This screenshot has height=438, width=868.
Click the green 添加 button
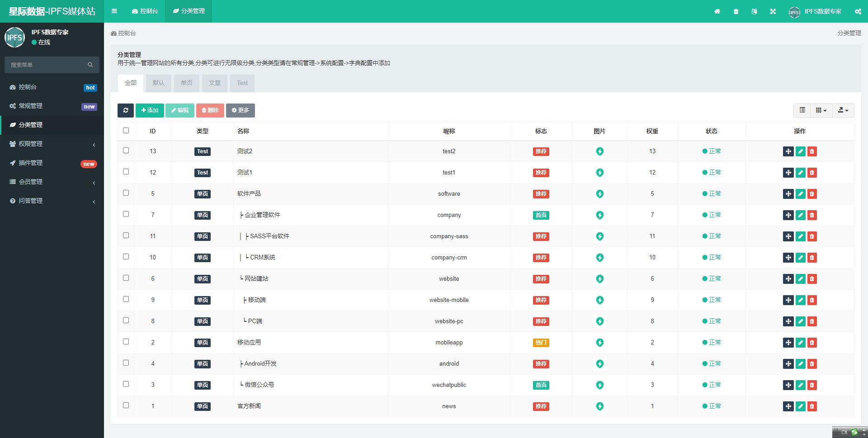point(150,110)
